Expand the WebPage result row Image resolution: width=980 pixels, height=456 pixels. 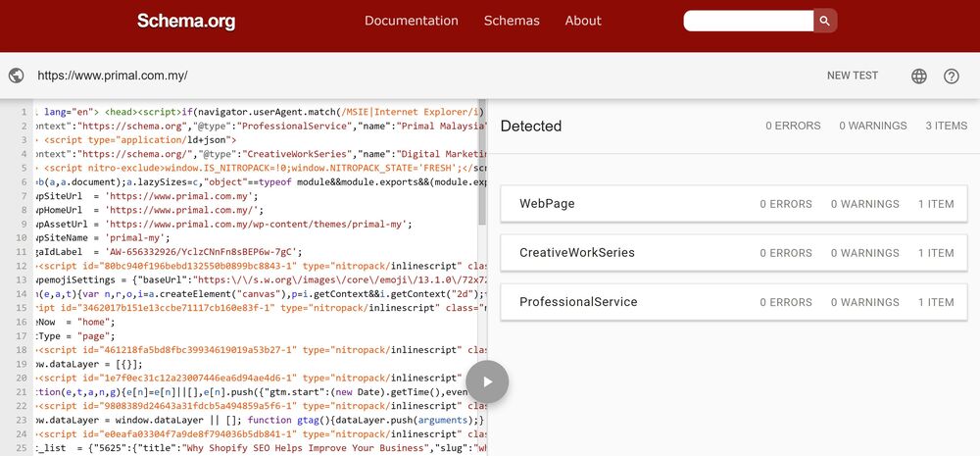click(734, 204)
